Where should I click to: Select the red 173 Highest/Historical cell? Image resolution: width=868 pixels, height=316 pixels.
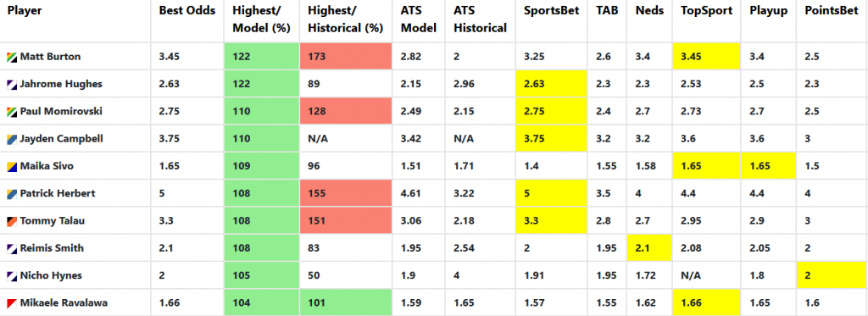point(346,57)
